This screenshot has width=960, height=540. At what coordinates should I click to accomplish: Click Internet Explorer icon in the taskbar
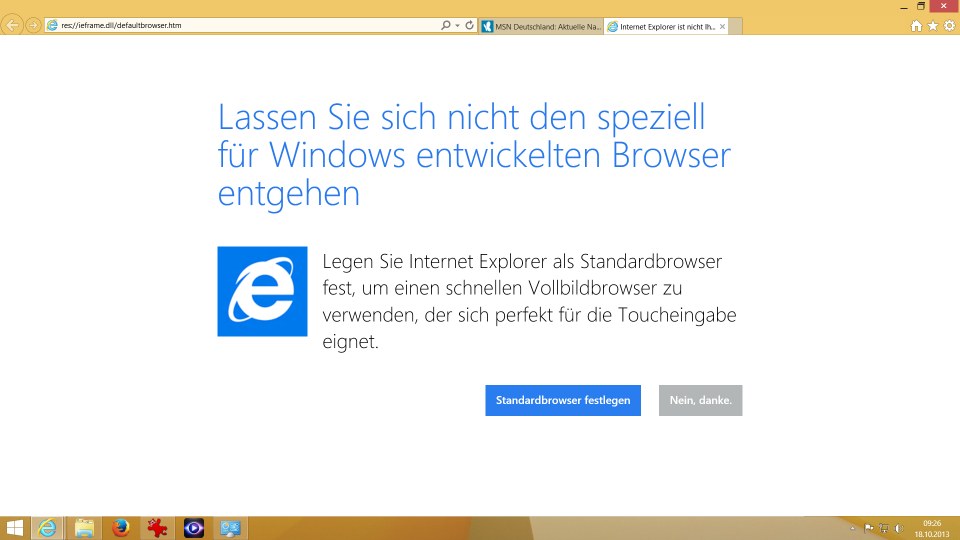[x=47, y=528]
